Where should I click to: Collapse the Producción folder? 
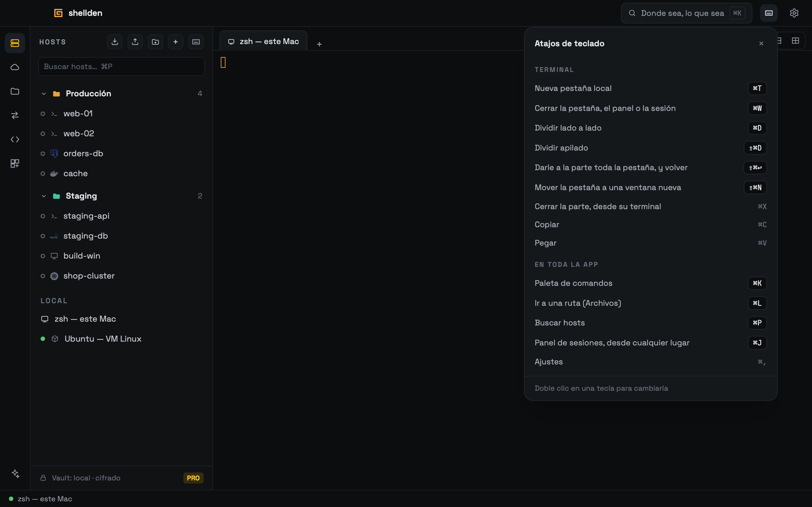(44, 93)
